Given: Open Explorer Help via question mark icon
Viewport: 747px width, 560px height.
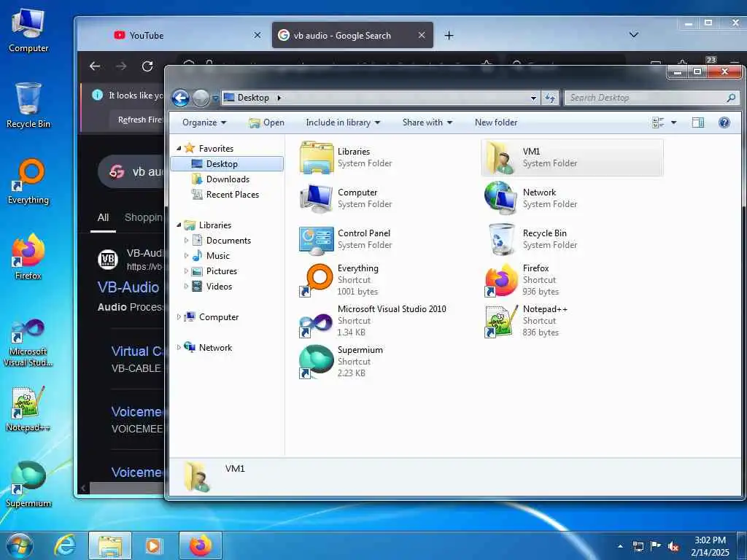Looking at the screenshot, I should click(724, 122).
